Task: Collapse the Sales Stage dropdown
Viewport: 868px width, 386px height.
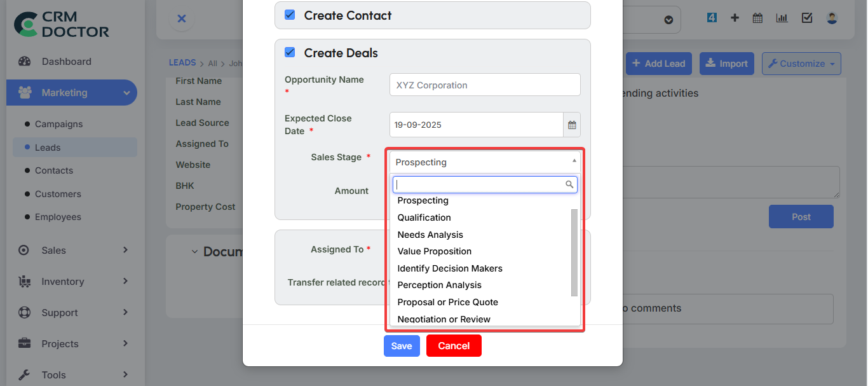Action: 574,162
